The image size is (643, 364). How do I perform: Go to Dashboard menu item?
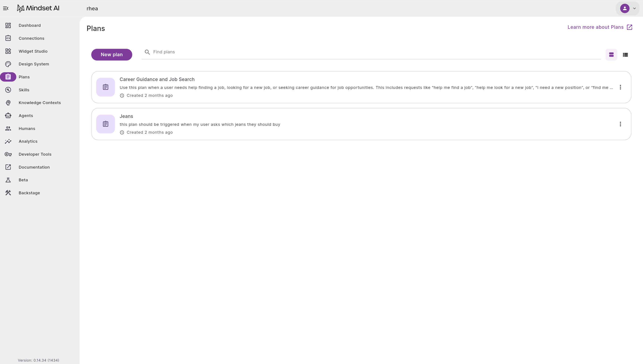click(30, 25)
